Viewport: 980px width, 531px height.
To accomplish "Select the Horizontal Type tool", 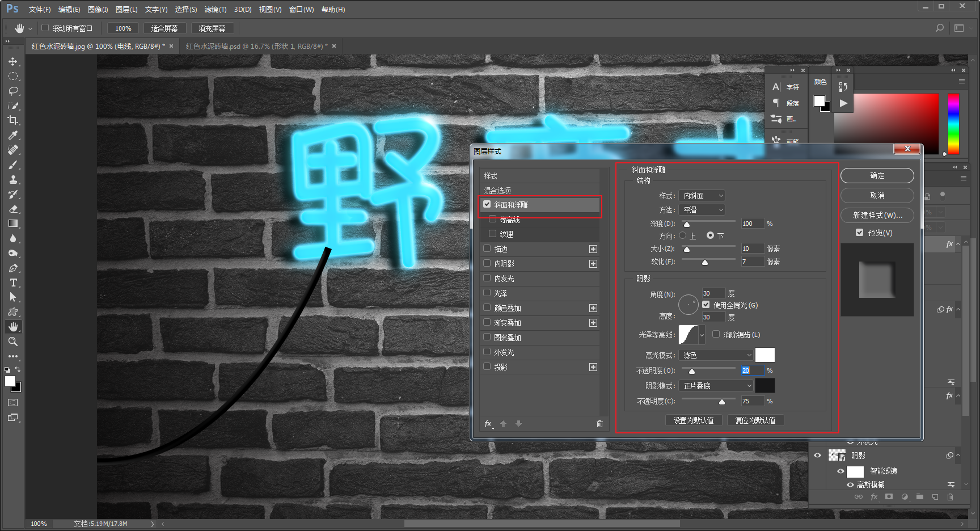I will [13, 283].
